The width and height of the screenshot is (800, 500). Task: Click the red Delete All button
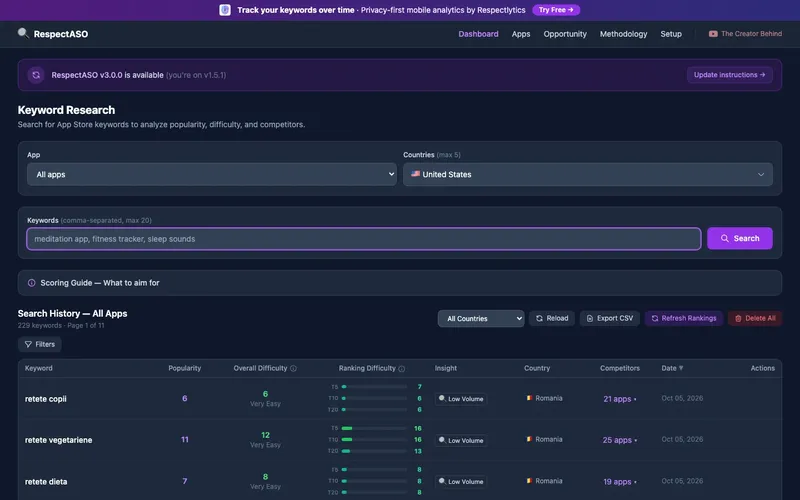(755, 318)
